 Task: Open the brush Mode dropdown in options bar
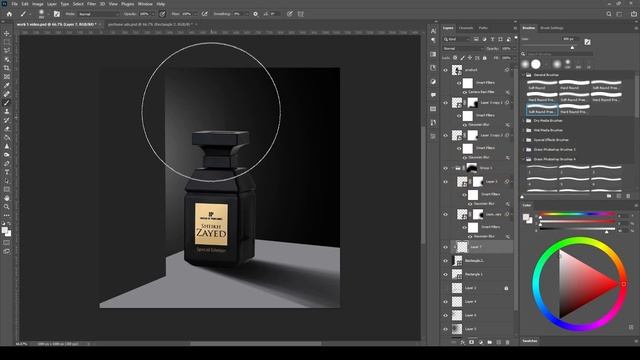point(98,14)
